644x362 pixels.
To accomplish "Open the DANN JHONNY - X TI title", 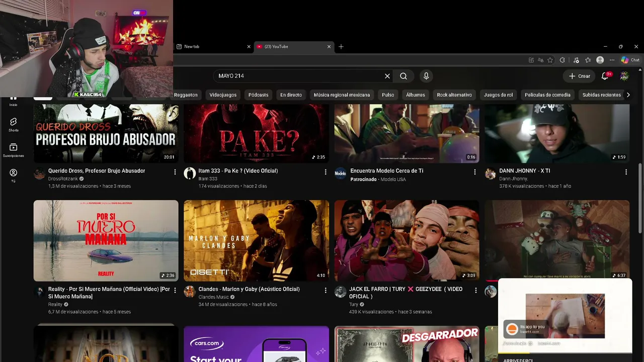I will (x=525, y=171).
